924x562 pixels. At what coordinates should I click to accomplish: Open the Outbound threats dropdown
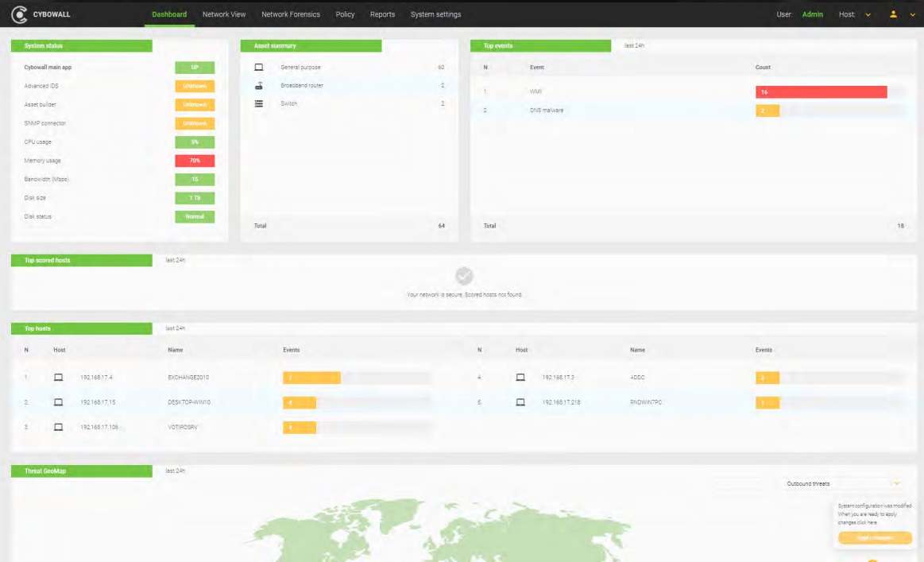[x=843, y=483]
